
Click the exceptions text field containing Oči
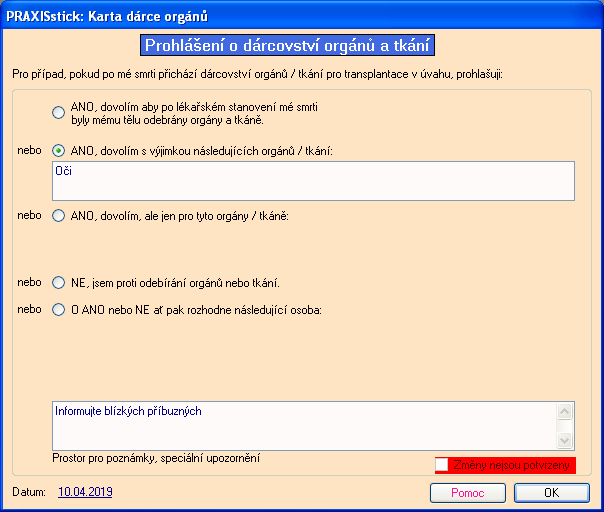[313, 181]
